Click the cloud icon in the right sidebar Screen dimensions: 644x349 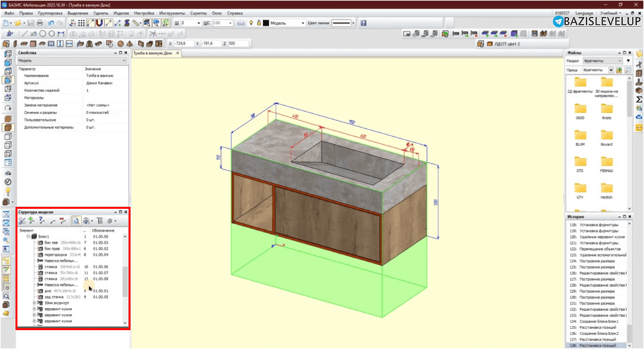coord(639,118)
